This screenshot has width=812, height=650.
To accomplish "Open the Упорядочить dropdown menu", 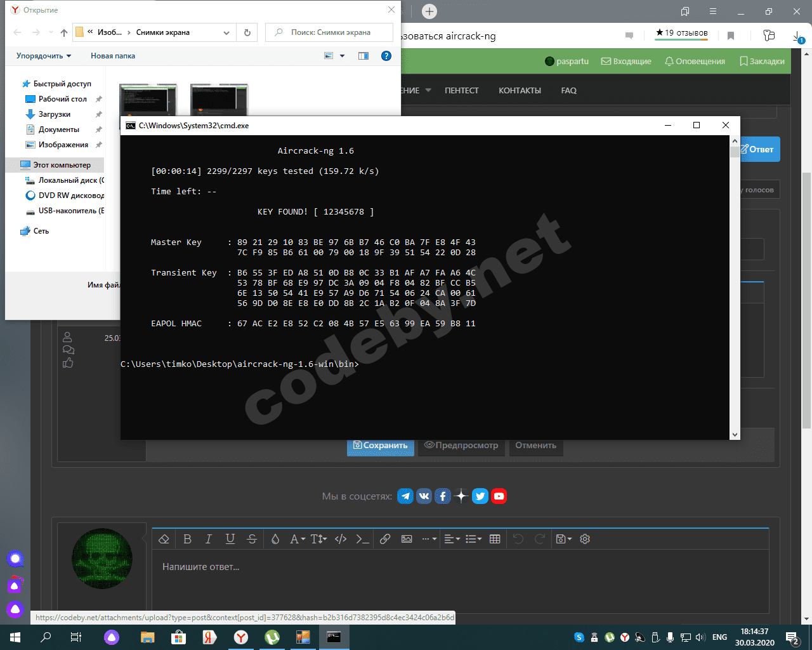I will [44, 56].
